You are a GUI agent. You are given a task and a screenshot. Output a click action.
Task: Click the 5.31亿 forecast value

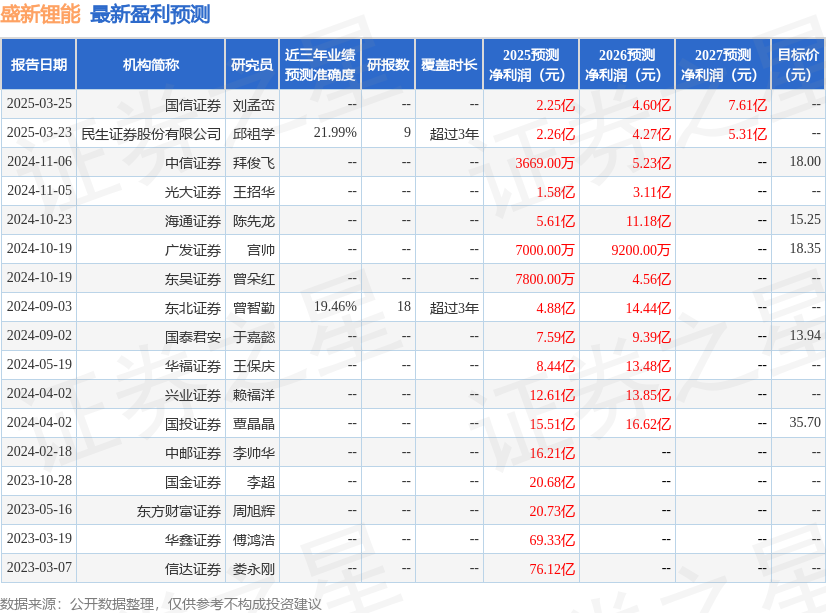(748, 134)
